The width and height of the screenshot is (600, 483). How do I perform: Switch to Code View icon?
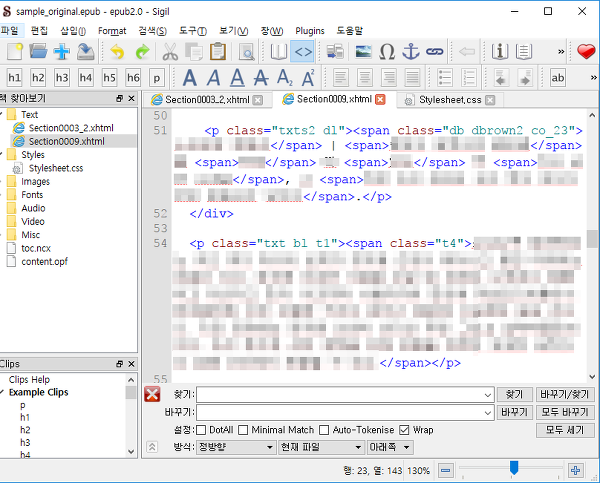(303, 52)
